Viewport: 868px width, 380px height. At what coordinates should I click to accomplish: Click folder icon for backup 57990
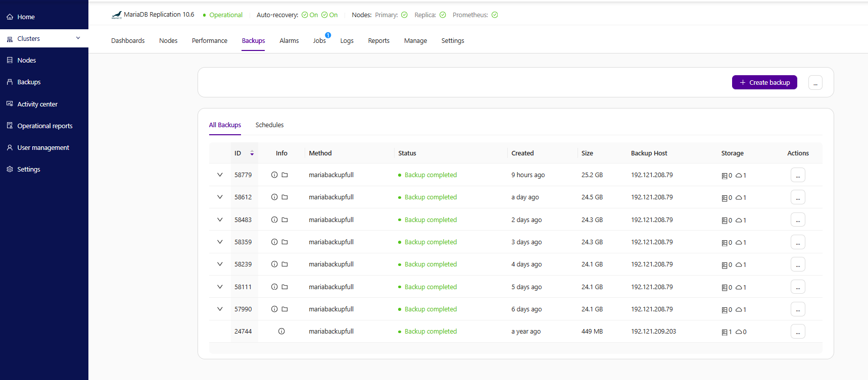pyautogui.click(x=284, y=309)
